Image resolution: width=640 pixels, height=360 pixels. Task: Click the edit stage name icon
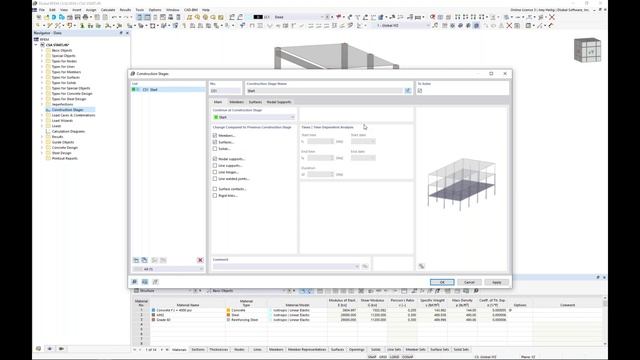(408, 91)
